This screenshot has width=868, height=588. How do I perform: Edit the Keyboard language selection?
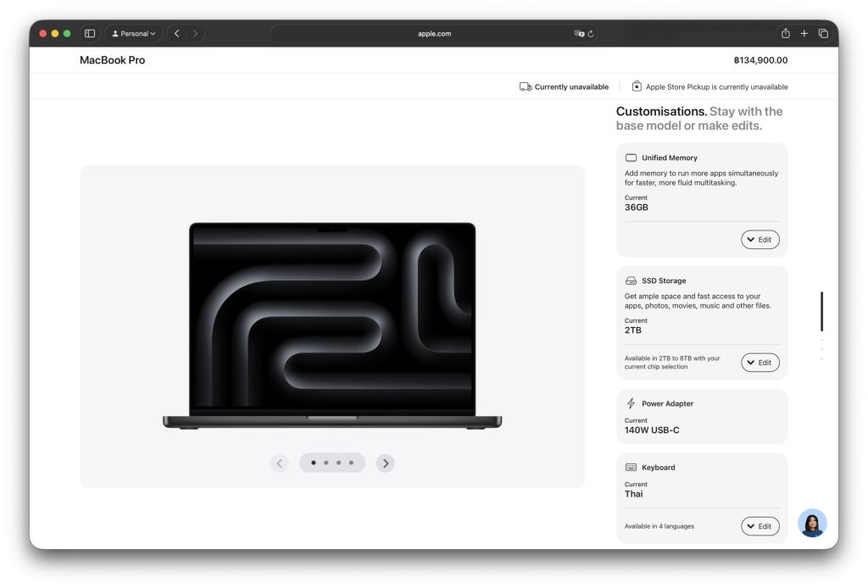(759, 526)
